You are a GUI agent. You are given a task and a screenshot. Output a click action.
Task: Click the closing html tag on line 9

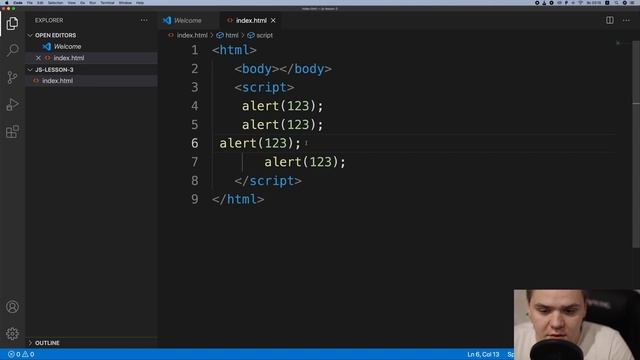[x=238, y=199]
